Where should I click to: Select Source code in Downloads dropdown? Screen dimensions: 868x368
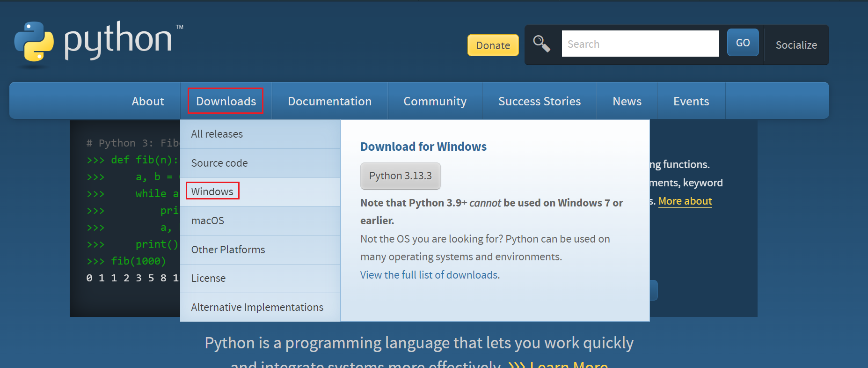(260, 163)
